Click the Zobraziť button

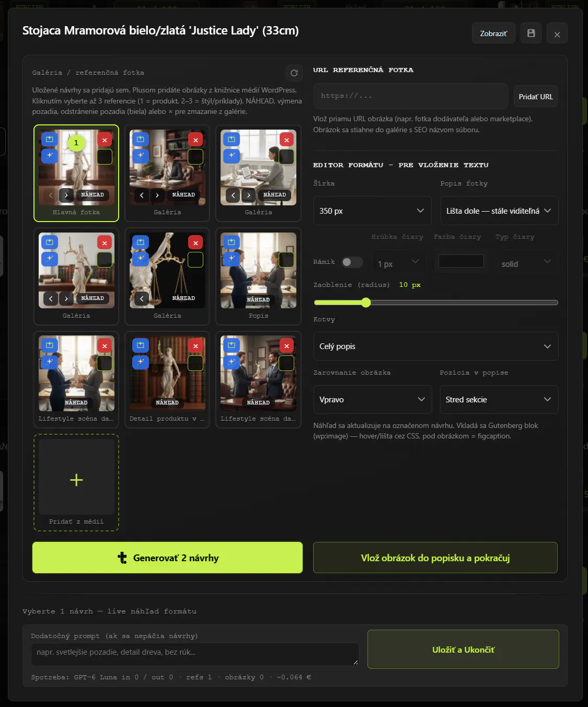[x=493, y=33]
